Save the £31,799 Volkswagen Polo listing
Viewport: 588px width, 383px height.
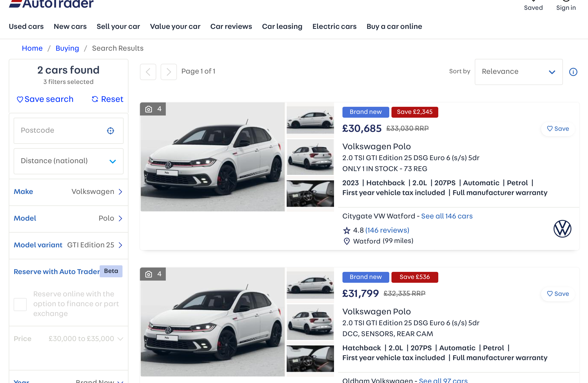click(558, 294)
